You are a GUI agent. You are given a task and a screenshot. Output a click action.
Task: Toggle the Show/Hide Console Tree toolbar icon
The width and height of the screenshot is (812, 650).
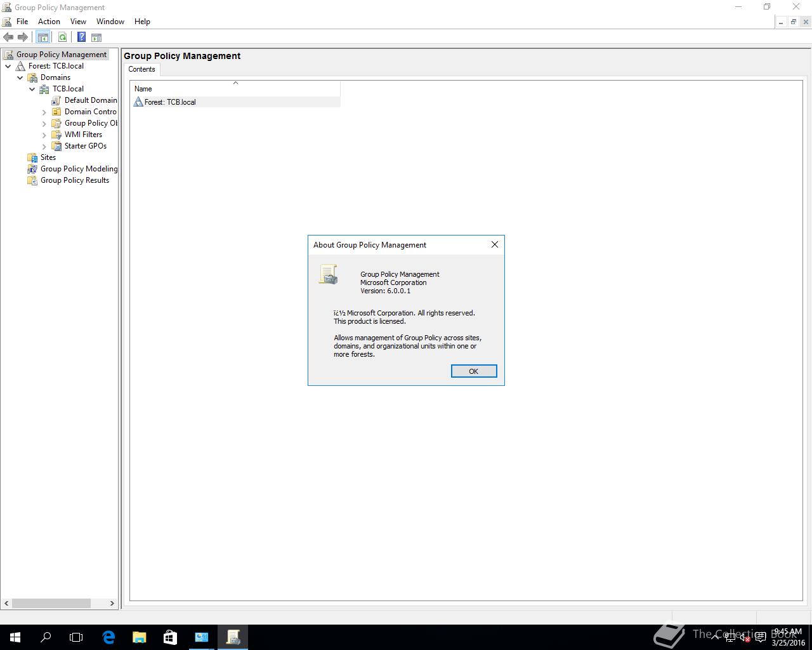(x=43, y=37)
